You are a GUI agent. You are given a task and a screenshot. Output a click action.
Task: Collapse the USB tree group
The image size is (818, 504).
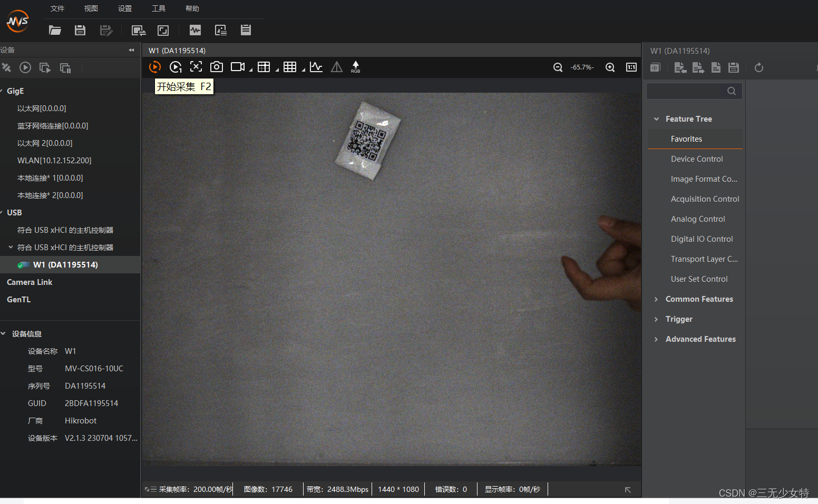(x=2, y=213)
